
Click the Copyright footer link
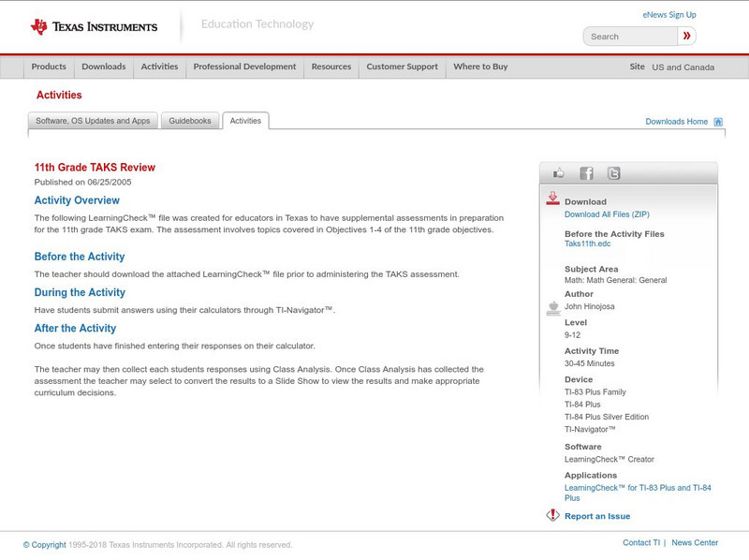[x=44, y=545]
